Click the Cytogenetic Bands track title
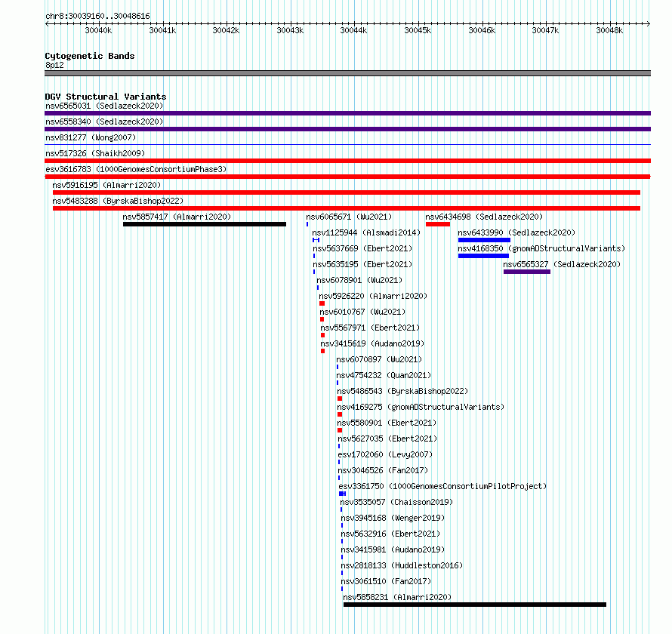 pyautogui.click(x=90, y=56)
